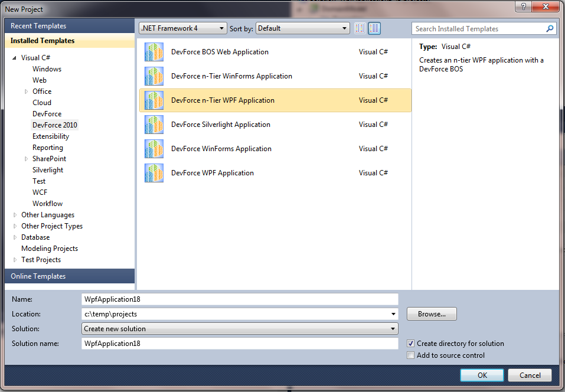Select the Web tree item

pyautogui.click(x=40, y=80)
